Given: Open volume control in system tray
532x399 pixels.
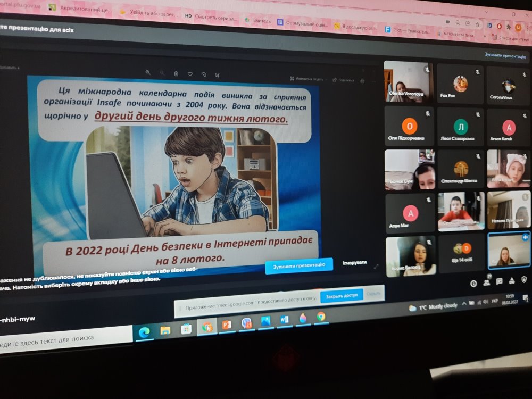Looking at the screenshot, I should pyautogui.click(x=486, y=302).
